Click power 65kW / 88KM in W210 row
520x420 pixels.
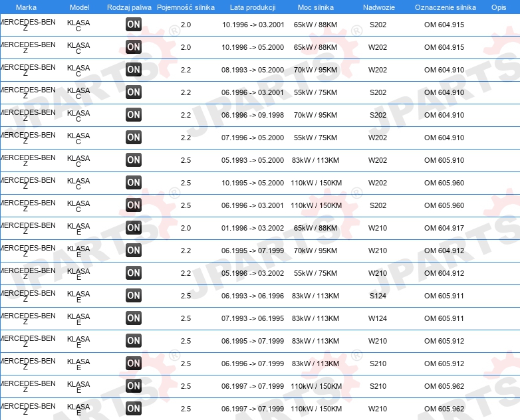coord(315,228)
